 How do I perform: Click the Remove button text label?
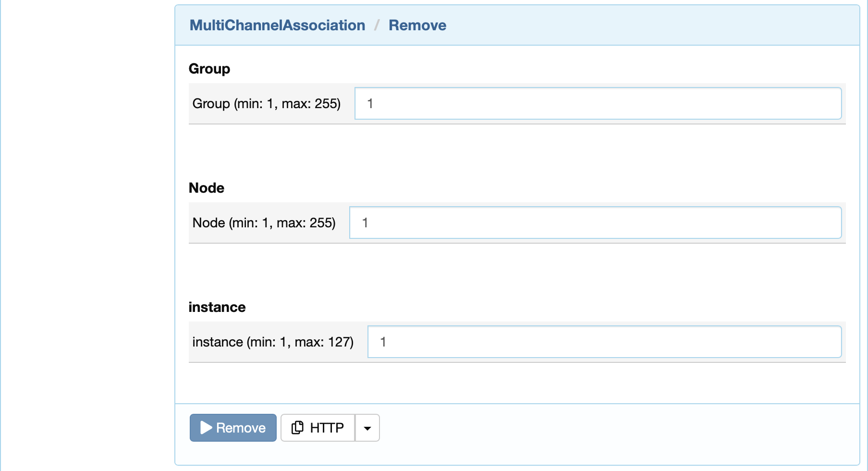pos(241,428)
